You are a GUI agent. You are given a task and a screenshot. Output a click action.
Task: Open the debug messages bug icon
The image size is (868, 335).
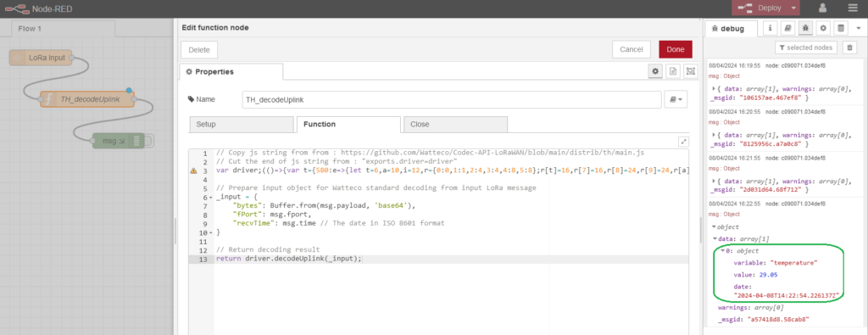point(806,28)
